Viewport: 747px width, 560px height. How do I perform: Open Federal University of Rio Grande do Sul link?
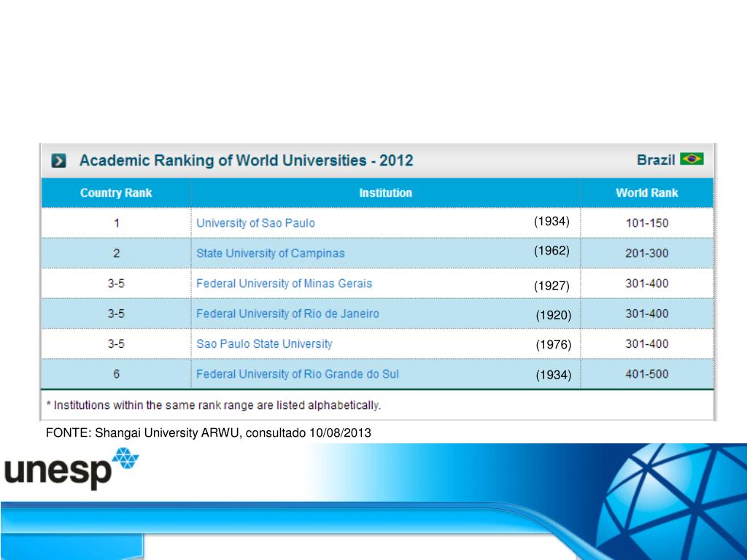click(298, 374)
